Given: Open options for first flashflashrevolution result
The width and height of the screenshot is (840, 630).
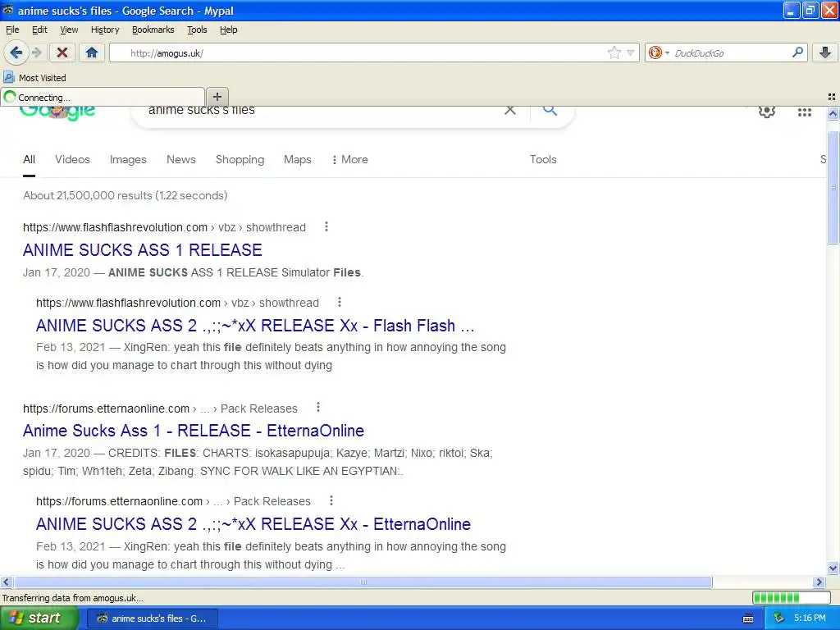Looking at the screenshot, I should (326, 226).
